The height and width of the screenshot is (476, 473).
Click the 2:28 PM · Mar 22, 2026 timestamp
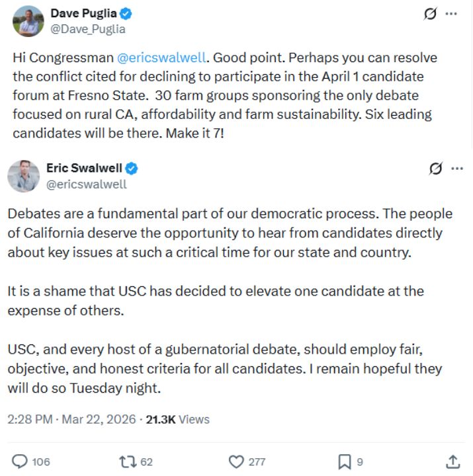71,419
